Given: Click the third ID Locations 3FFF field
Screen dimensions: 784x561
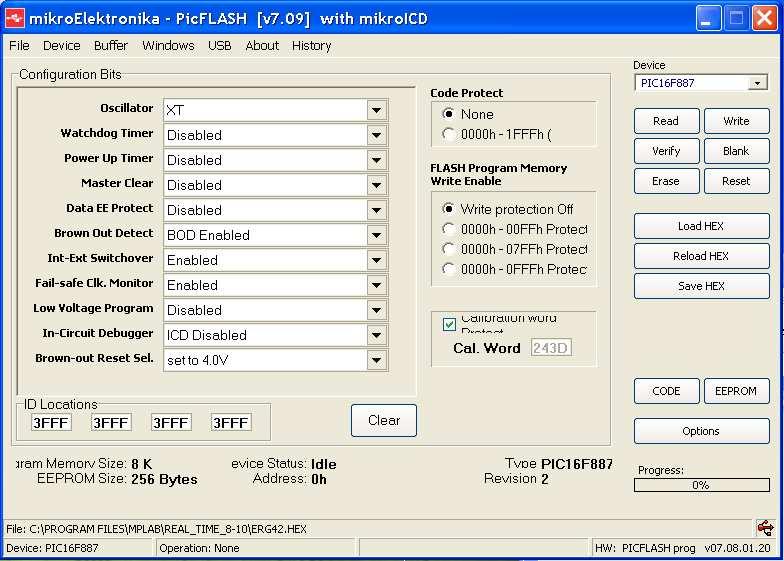Looking at the screenshot, I should [x=171, y=423].
